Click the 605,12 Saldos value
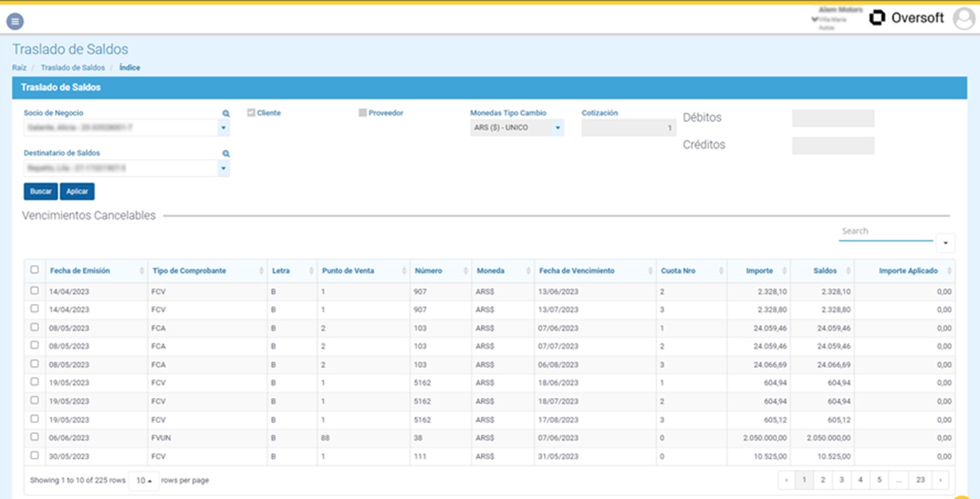The width and height of the screenshot is (980, 499). 838,420
